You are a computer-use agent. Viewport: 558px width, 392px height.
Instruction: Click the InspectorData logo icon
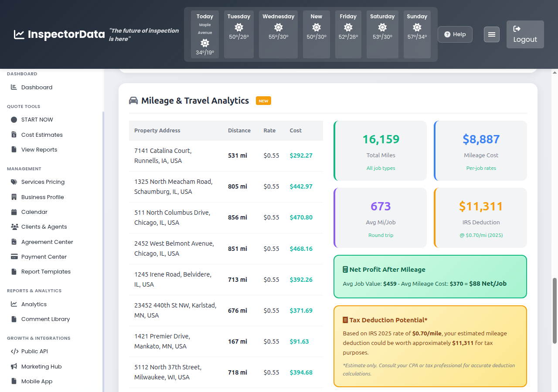point(18,34)
